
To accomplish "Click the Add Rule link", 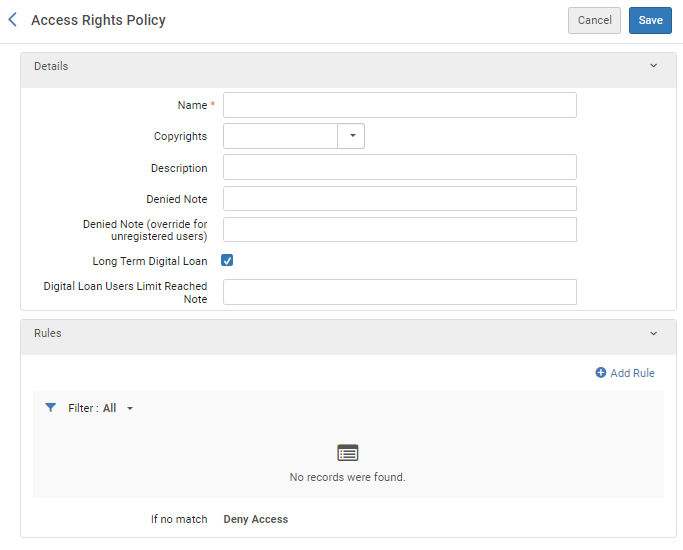I will (x=632, y=373).
